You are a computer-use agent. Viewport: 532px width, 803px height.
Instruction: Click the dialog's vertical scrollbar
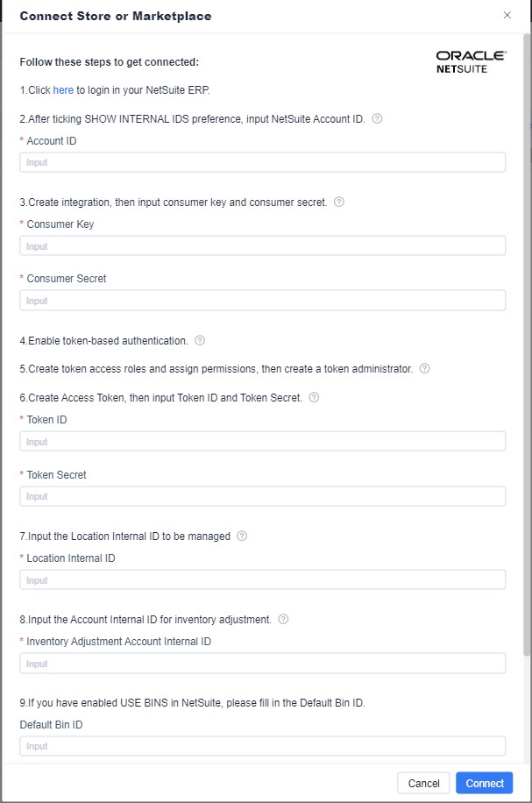click(x=527, y=345)
